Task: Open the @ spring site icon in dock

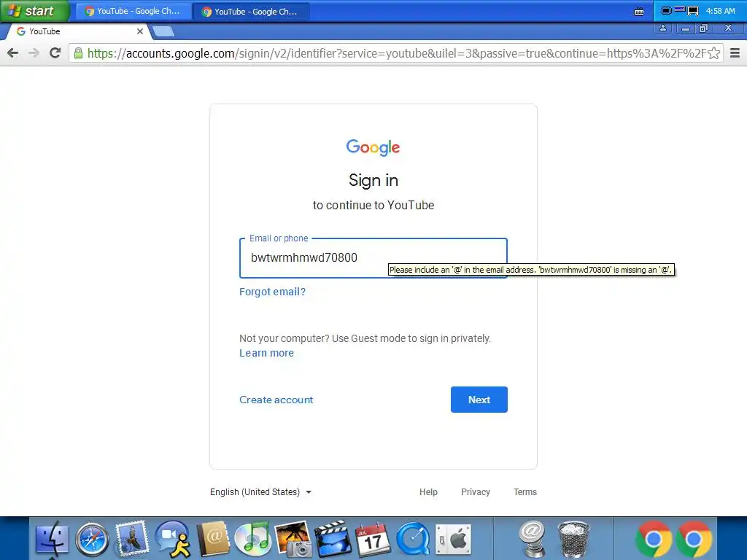Action: coord(532,539)
